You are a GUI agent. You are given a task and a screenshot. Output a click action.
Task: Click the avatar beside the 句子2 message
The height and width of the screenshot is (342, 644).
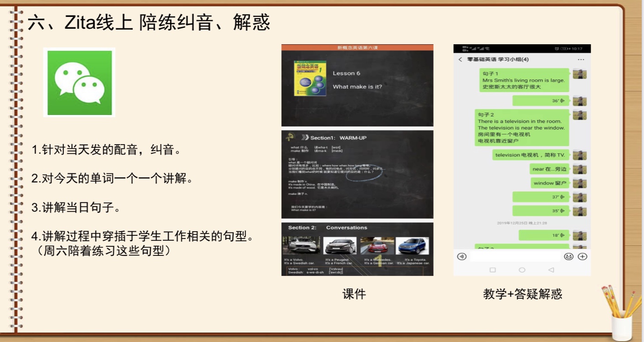point(580,115)
